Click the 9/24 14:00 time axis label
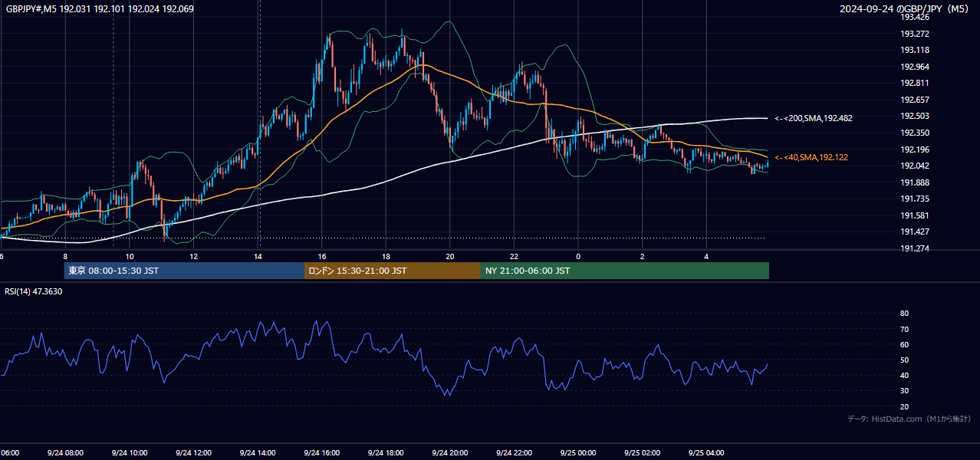The height and width of the screenshot is (460, 980). click(258, 453)
